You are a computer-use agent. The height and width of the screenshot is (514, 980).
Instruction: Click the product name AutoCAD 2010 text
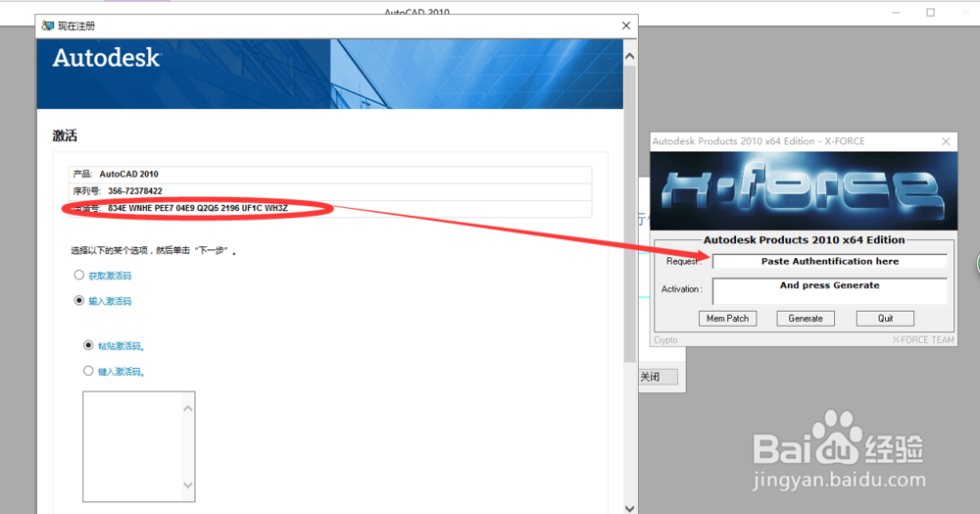(x=128, y=174)
